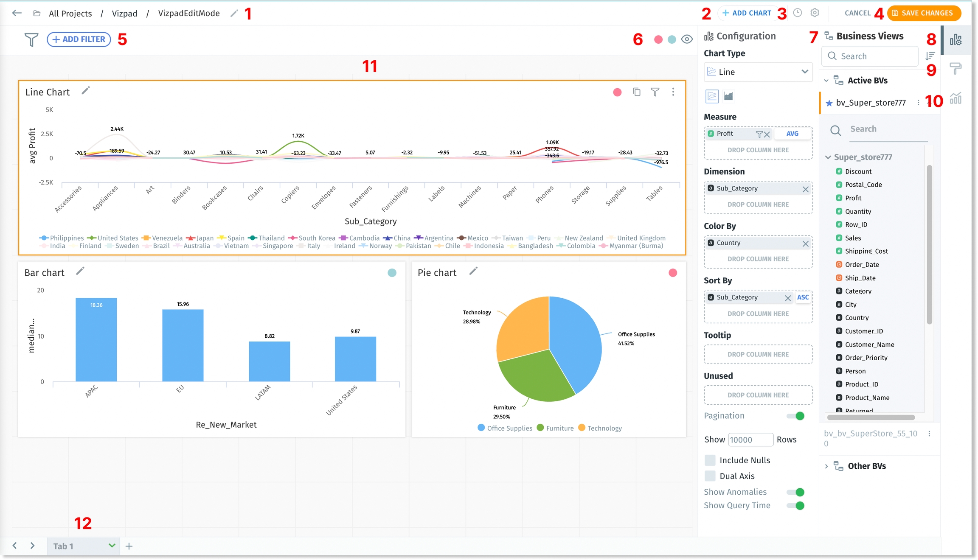Add a new tab with plus icon

129,546
